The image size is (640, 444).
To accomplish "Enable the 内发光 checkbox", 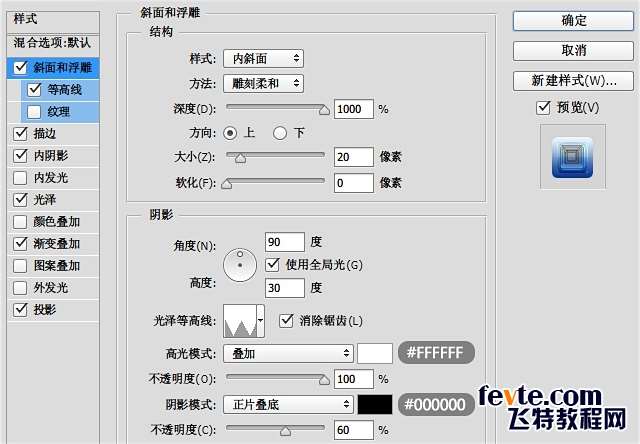I will click(20, 178).
